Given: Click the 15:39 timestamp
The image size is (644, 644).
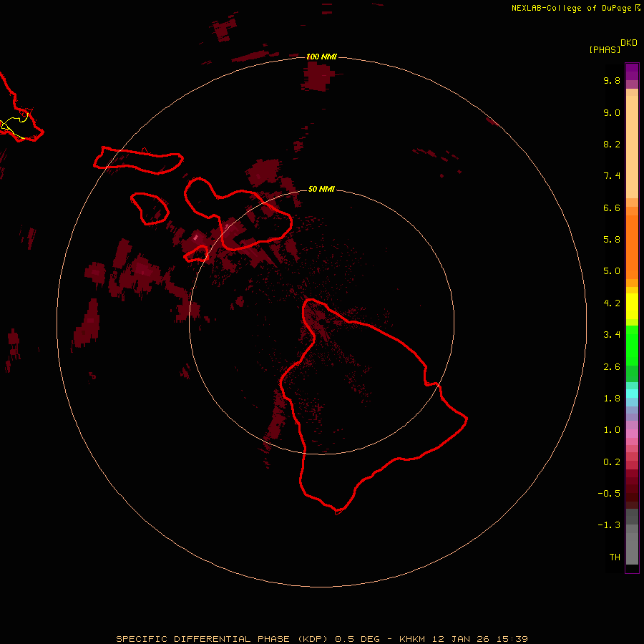Looking at the screenshot, I should pos(512,639).
